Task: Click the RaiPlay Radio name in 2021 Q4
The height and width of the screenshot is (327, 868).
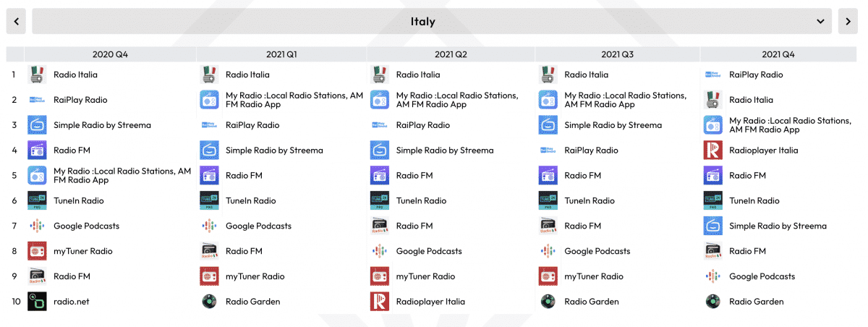Action: (756, 75)
